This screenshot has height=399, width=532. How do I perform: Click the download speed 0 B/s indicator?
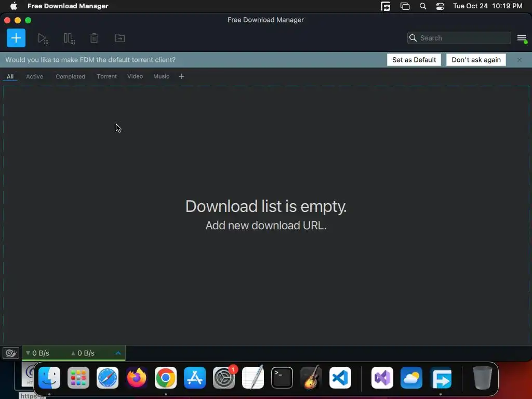tap(37, 353)
